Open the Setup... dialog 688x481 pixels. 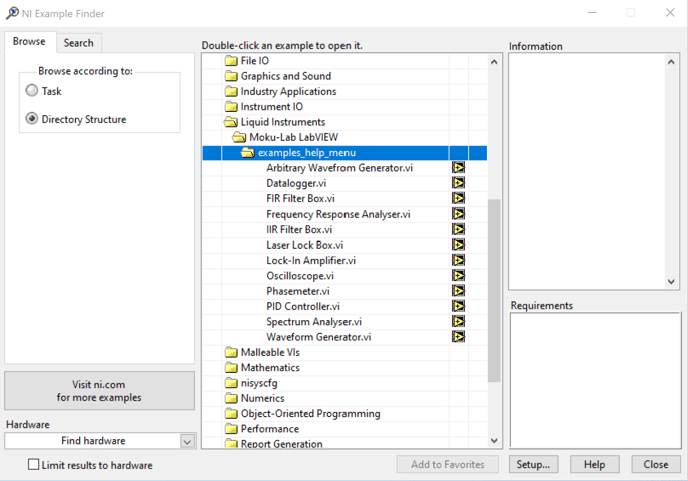tap(533, 464)
